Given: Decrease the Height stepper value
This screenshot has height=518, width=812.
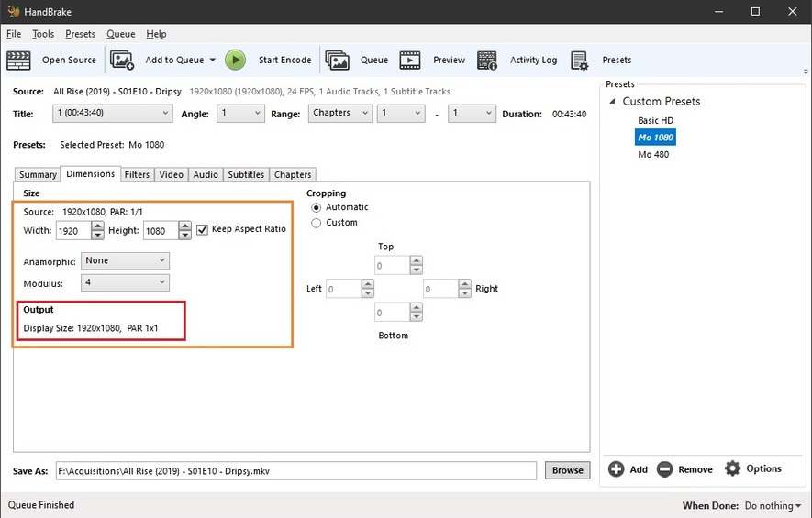Looking at the screenshot, I should click(184, 235).
